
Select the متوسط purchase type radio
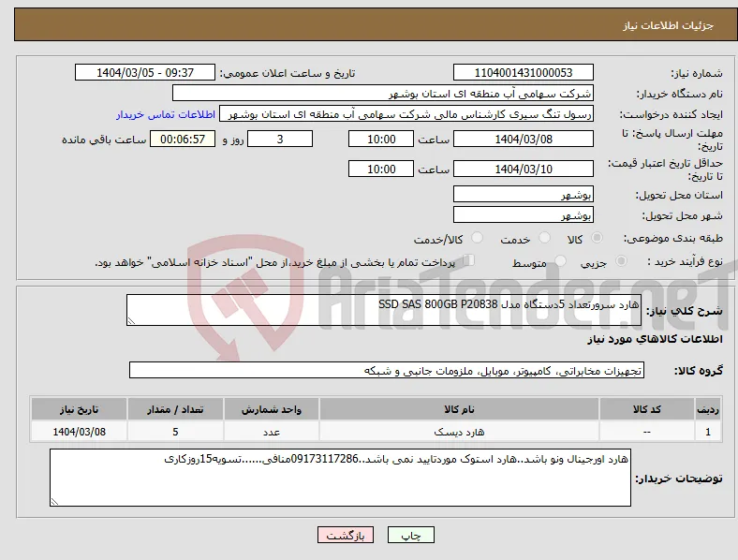[x=560, y=260]
